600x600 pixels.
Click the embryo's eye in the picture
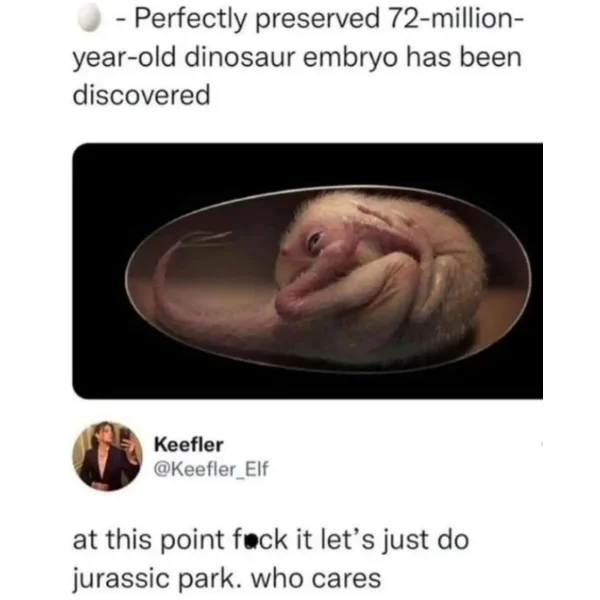pyautogui.click(x=315, y=243)
